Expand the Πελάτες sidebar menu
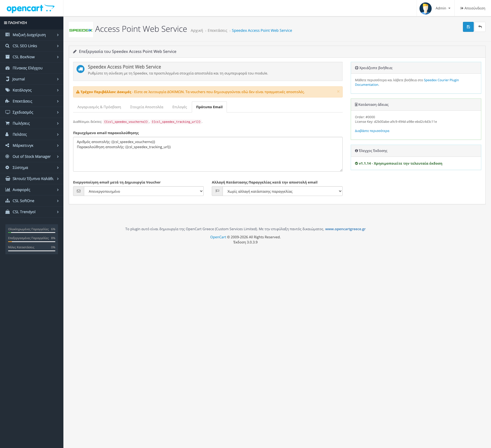 click(32, 134)
